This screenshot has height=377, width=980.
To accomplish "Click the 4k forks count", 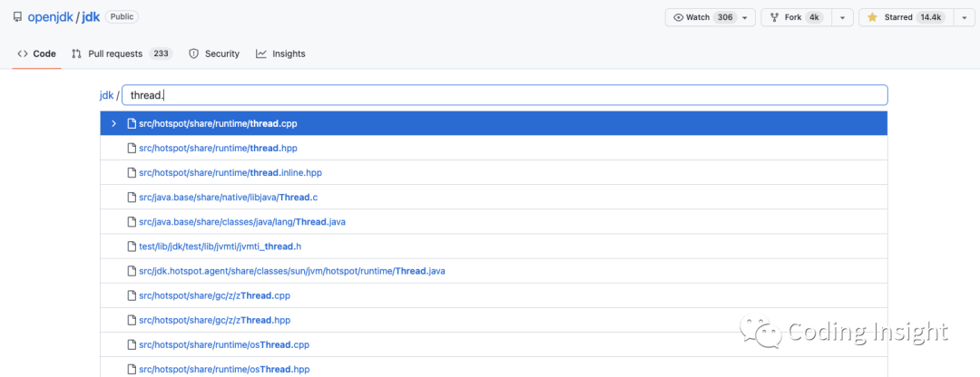I will pyautogui.click(x=814, y=17).
